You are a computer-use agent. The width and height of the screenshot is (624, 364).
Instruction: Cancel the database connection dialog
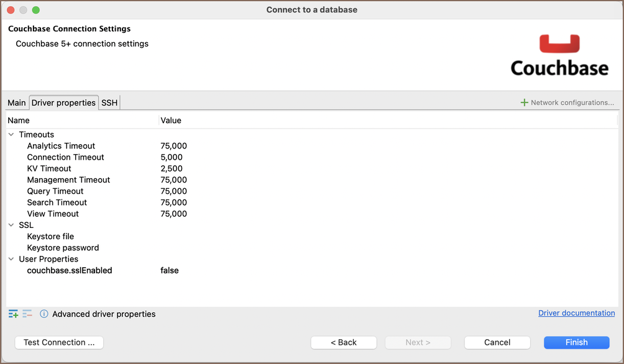tap(497, 342)
